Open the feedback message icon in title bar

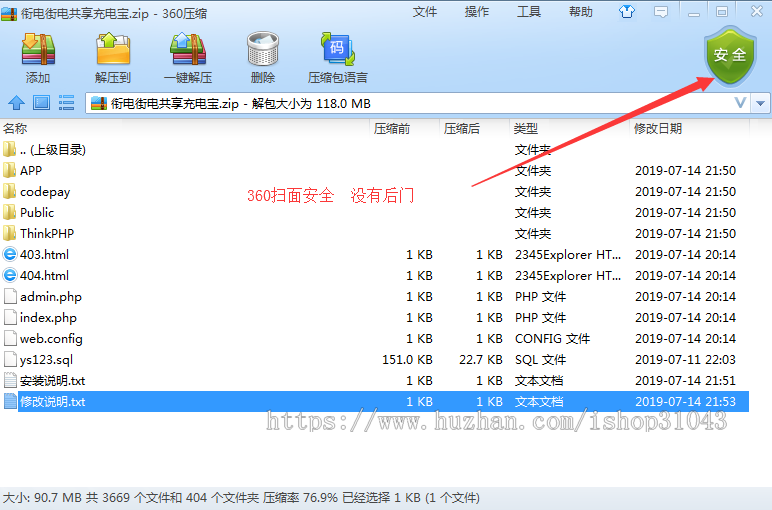tap(661, 12)
